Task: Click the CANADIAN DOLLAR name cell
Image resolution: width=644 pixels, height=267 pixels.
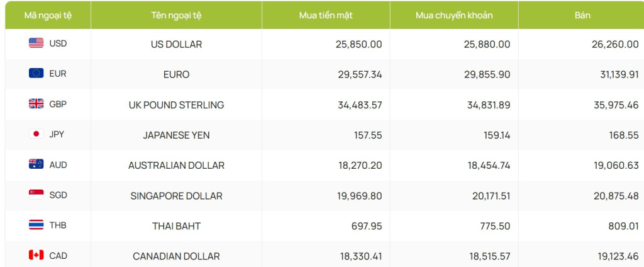Action: tap(176, 256)
